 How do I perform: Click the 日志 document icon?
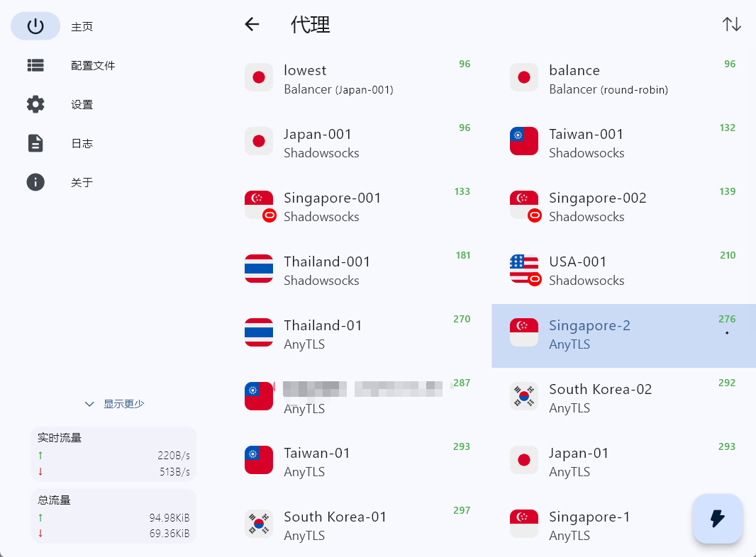[x=35, y=143]
